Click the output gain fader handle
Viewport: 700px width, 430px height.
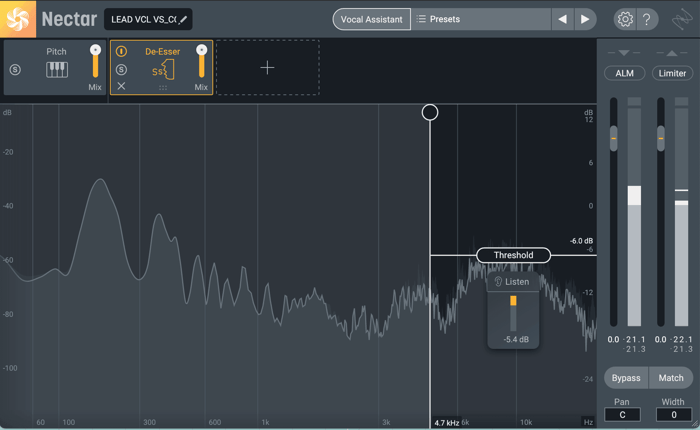pos(661,138)
